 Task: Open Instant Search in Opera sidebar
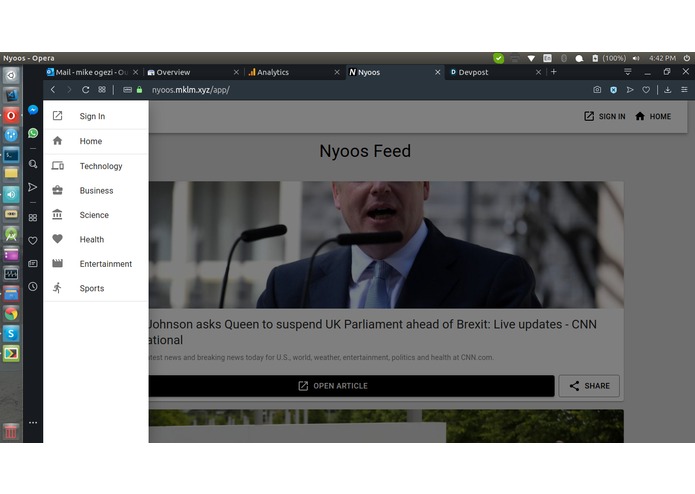point(33,164)
